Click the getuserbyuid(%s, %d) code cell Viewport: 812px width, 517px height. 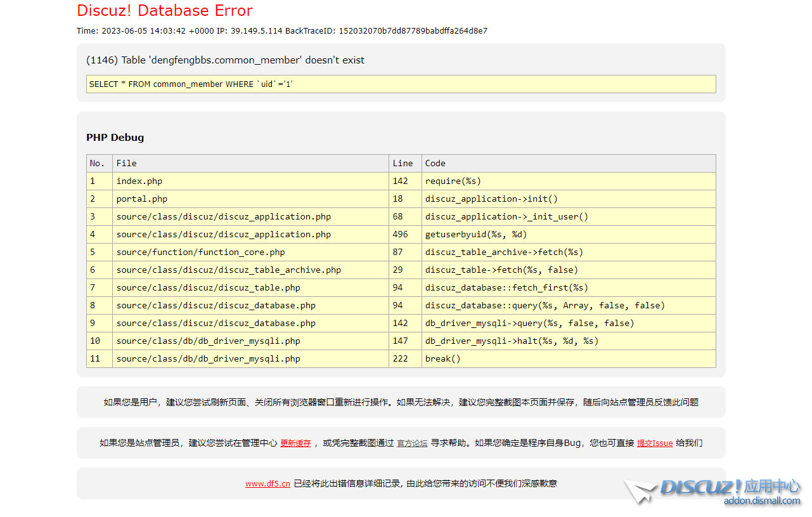click(475, 234)
